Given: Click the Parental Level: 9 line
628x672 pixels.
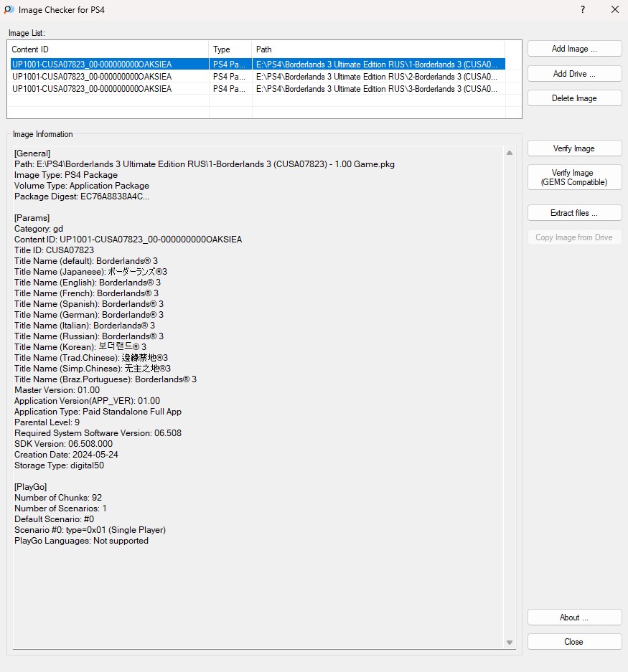Looking at the screenshot, I should 47,422.
